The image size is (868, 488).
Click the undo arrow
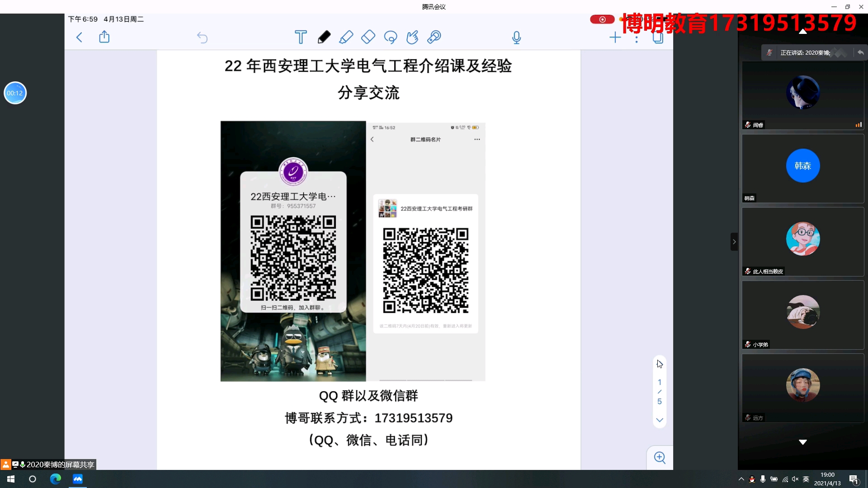click(202, 38)
